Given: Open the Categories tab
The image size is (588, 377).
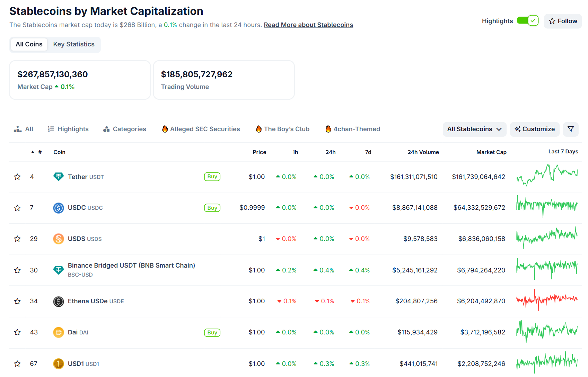Looking at the screenshot, I should (x=125, y=129).
